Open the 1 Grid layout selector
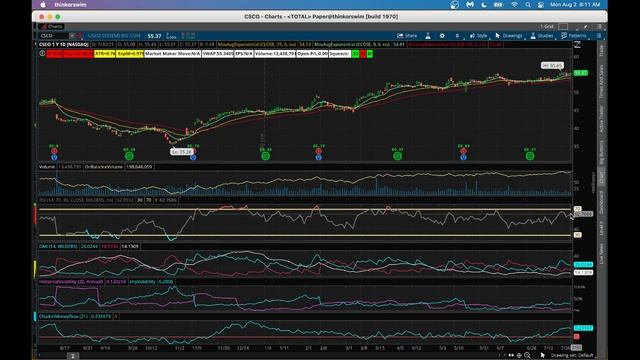Screen dimensions: 640x360 click(547, 27)
